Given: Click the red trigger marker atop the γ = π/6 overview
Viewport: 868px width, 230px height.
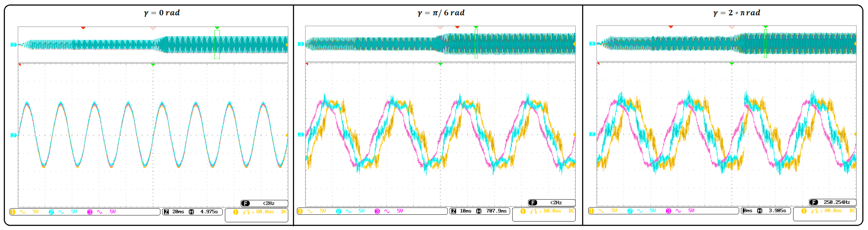Looking at the screenshot, I should (x=457, y=27).
